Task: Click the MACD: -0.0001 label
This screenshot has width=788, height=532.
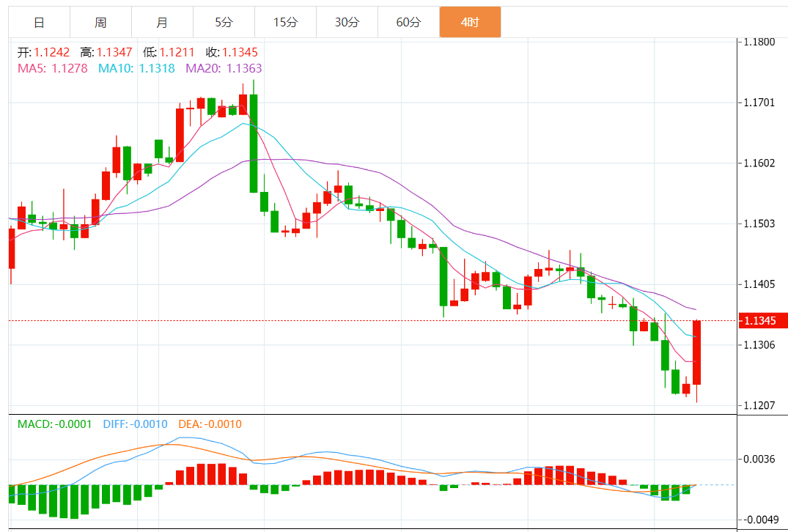Action: (x=55, y=424)
